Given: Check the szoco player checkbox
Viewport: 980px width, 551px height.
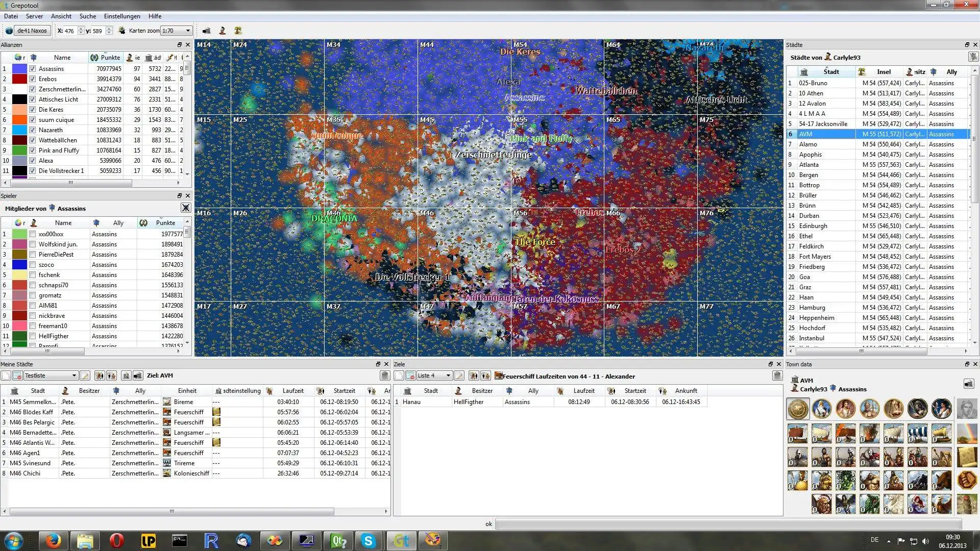Looking at the screenshot, I should tap(33, 265).
